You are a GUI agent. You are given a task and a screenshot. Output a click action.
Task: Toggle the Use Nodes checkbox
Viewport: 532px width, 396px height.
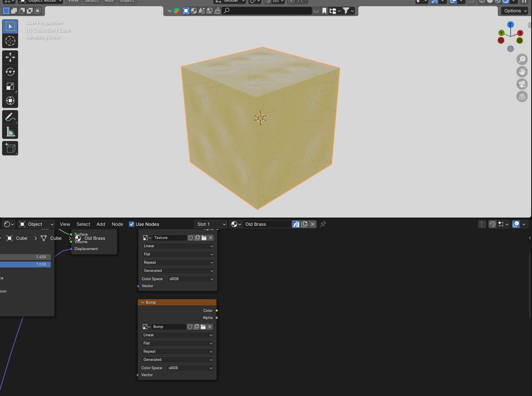(132, 224)
